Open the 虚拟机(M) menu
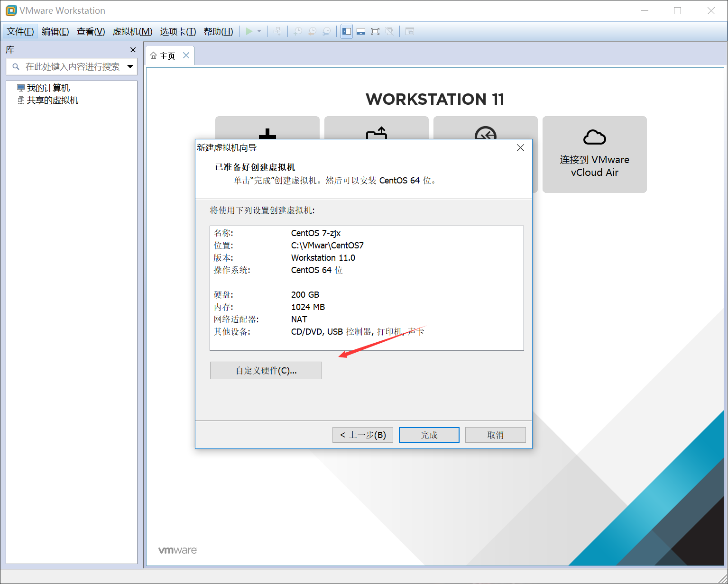Viewport: 728px width, 584px height. (x=132, y=31)
